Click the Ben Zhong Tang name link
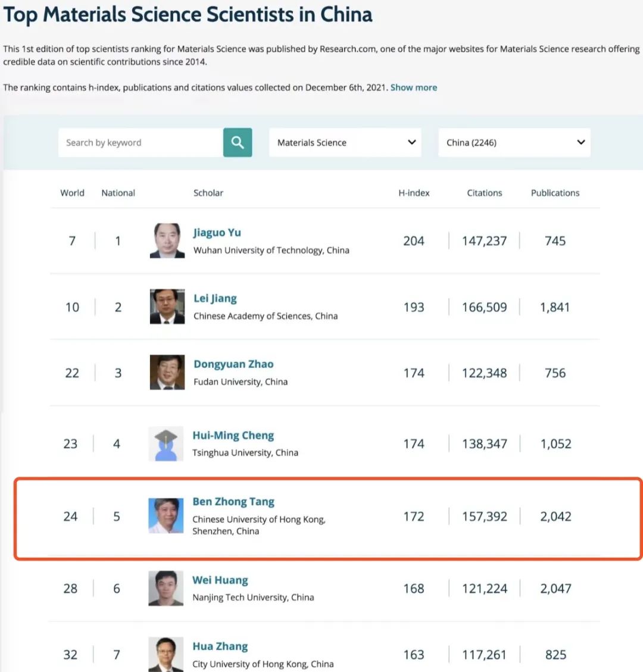The height and width of the screenshot is (672, 643). coord(233,502)
